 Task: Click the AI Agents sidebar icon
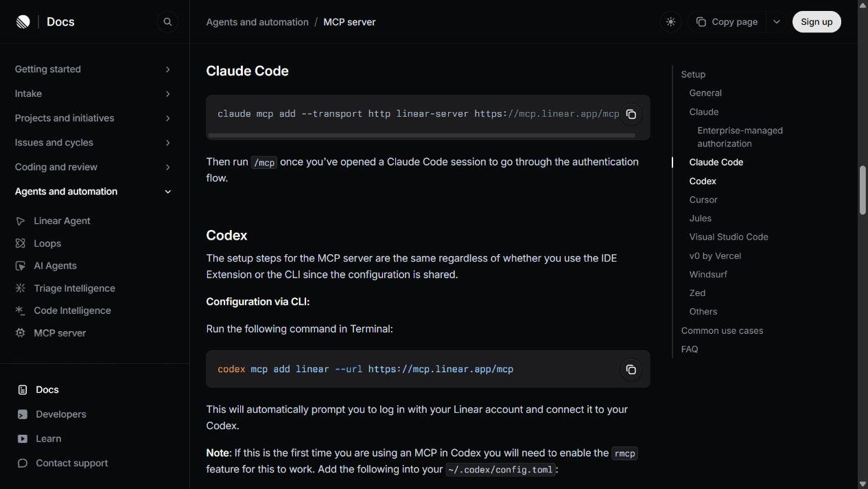(21, 266)
